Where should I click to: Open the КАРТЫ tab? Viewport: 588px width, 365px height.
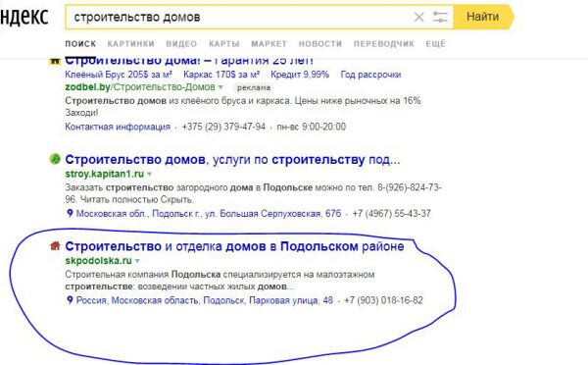click(224, 44)
